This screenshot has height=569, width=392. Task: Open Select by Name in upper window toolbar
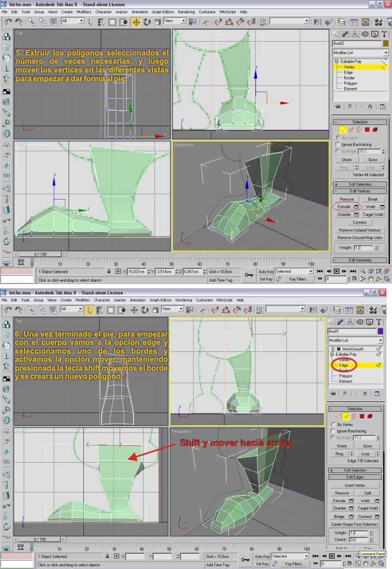(x=101, y=22)
